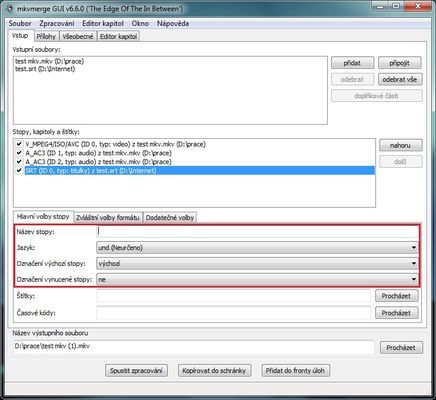
Task: Select input file test mkv.mkv
Action: pos(49,61)
